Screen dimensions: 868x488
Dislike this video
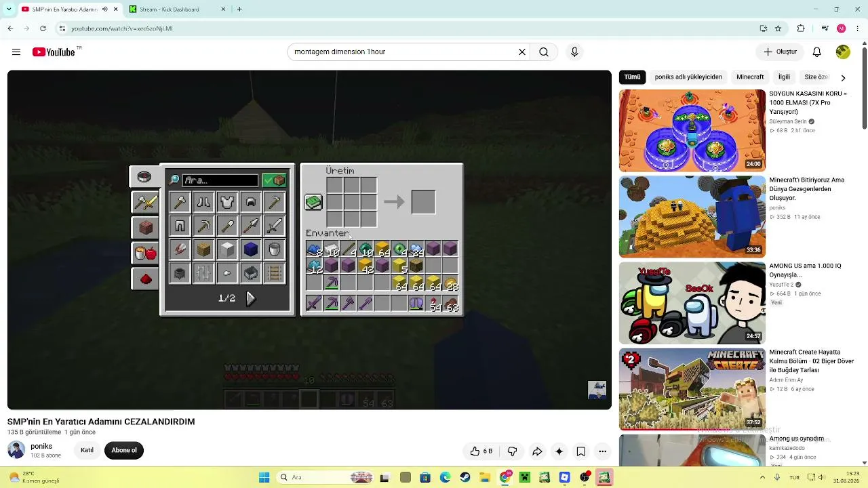tap(513, 451)
